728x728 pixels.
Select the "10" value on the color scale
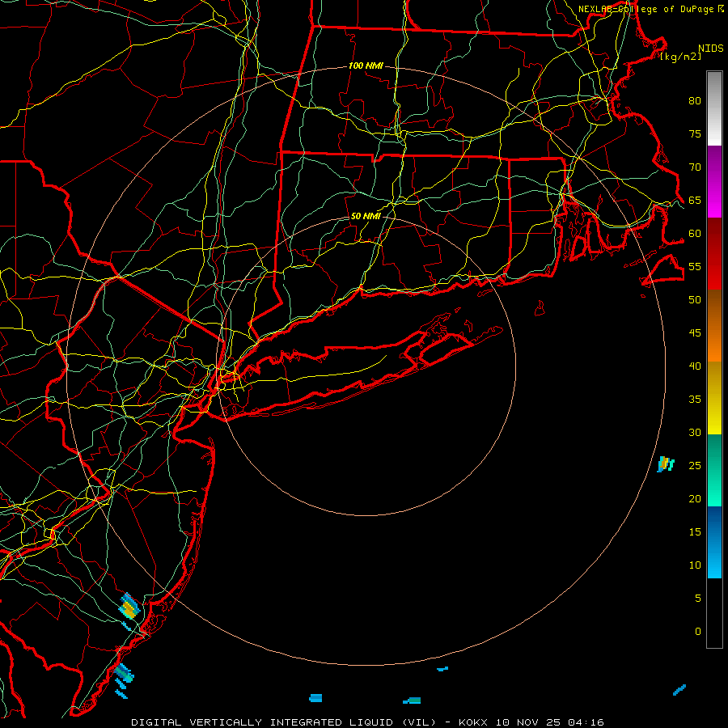click(695, 565)
